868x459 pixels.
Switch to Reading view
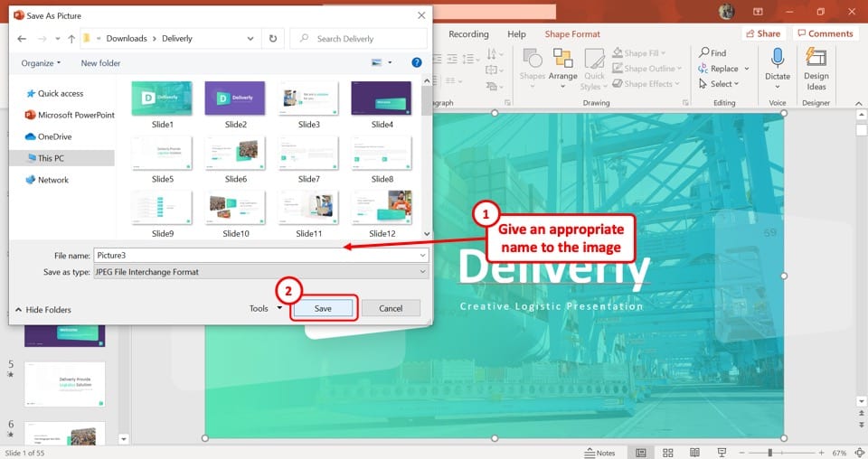(x=694, y=453)
